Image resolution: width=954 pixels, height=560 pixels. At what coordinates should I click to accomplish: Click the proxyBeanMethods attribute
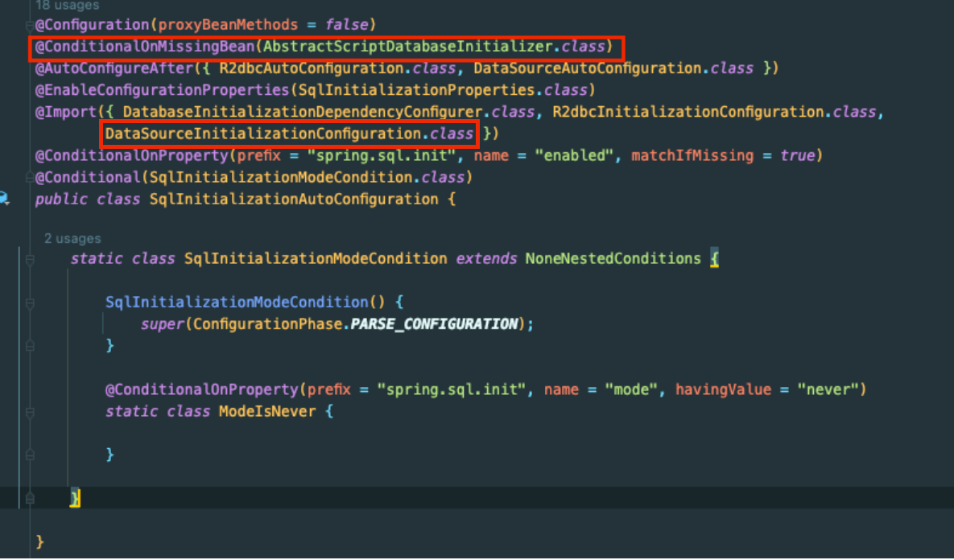(x=228, y=25)
